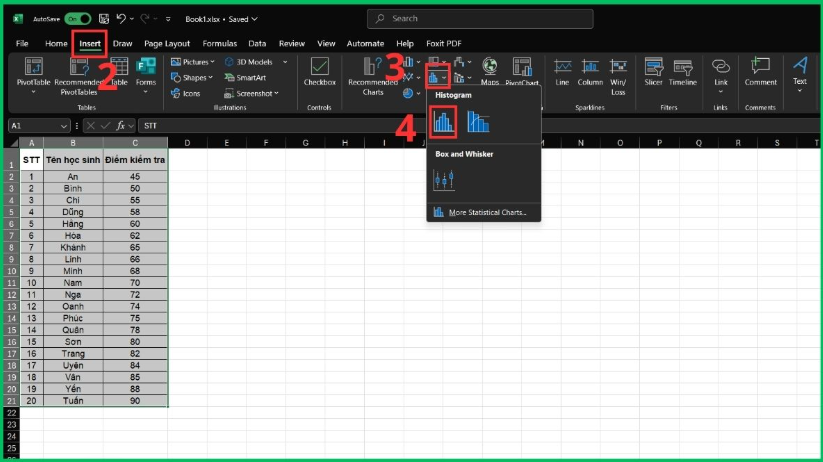Image resolution: width=823 pixels, height=462 pixels.
Task: Open the Help tab
Action: (x=405, y=44)
